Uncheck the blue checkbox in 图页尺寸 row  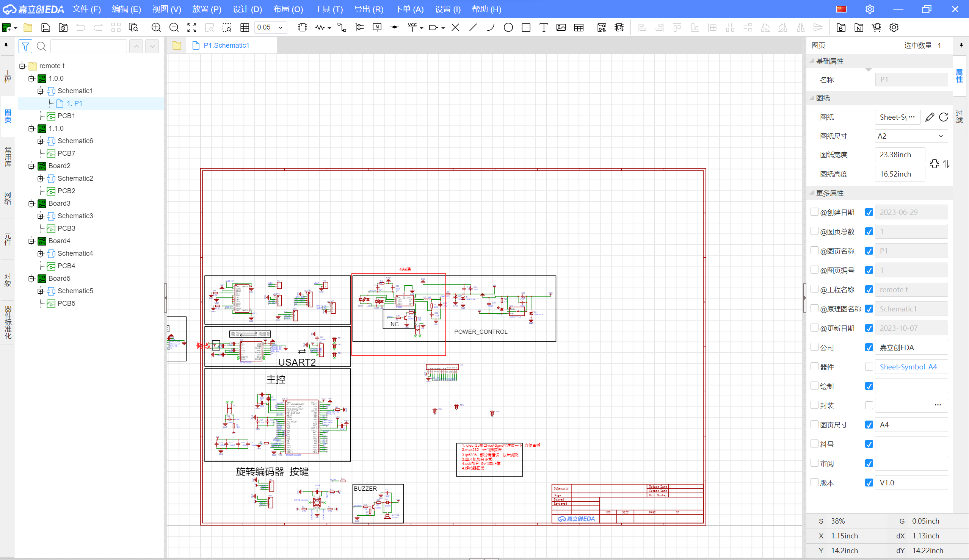click(x=869, y=425)
